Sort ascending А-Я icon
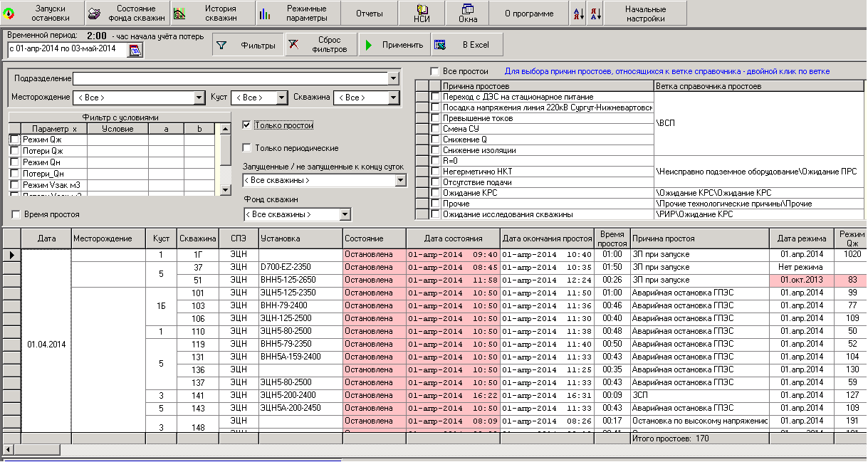 pyautogui.click(x=579, y=13)
